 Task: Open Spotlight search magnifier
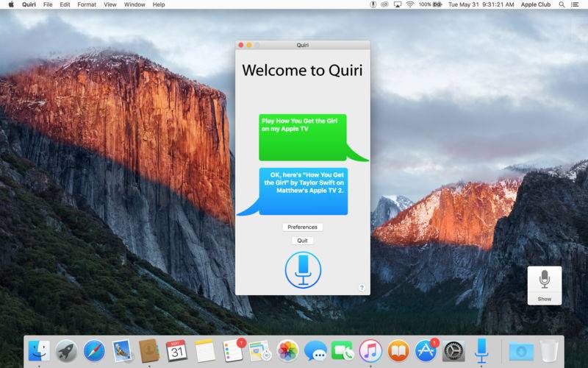click(x=562, y=4)
